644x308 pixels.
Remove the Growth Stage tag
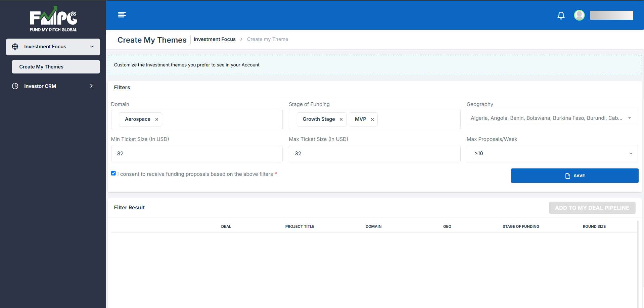[341, 119]
